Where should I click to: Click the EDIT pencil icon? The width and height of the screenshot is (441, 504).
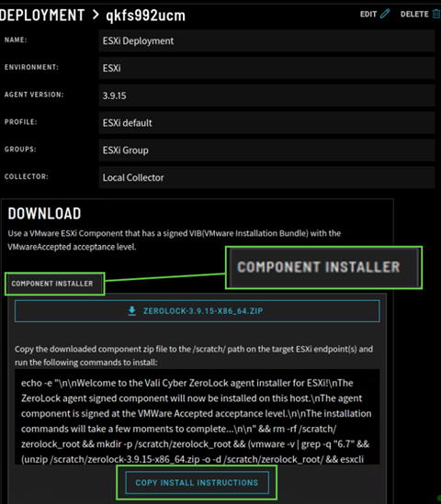point(385,14)
